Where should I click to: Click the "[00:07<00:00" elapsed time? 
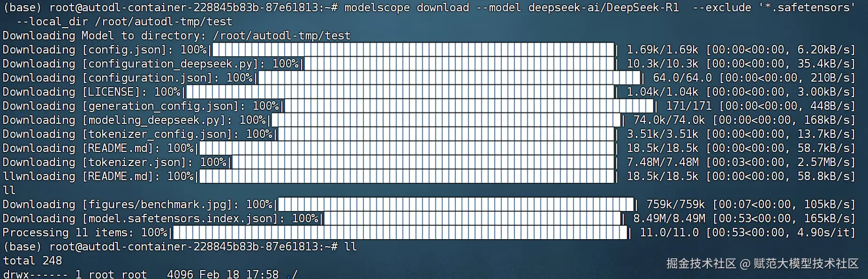751,204
